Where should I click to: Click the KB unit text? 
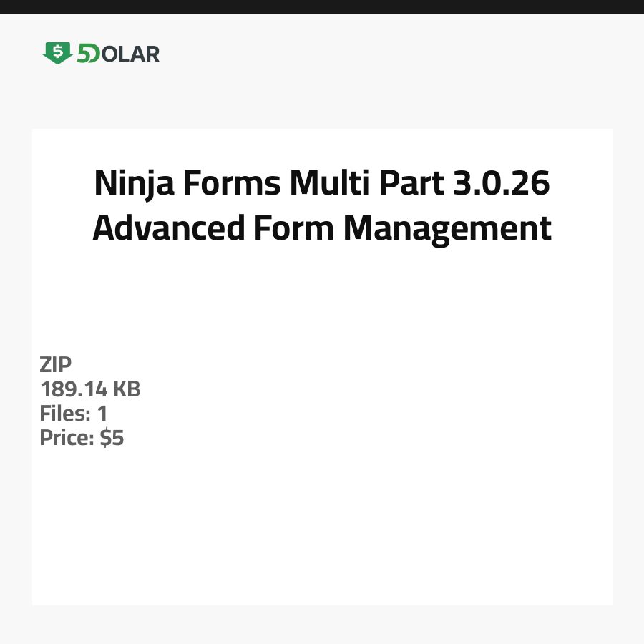click(126, 389)
